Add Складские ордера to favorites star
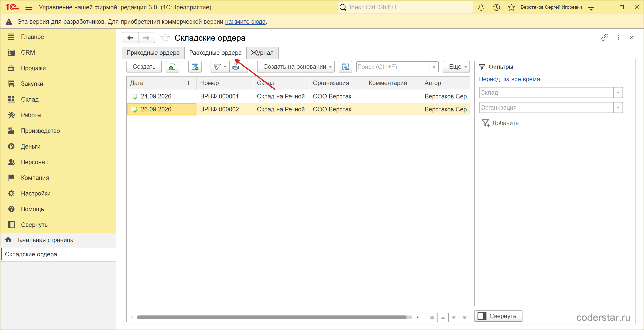The image size is (644, 330). [x=165, y=38]
